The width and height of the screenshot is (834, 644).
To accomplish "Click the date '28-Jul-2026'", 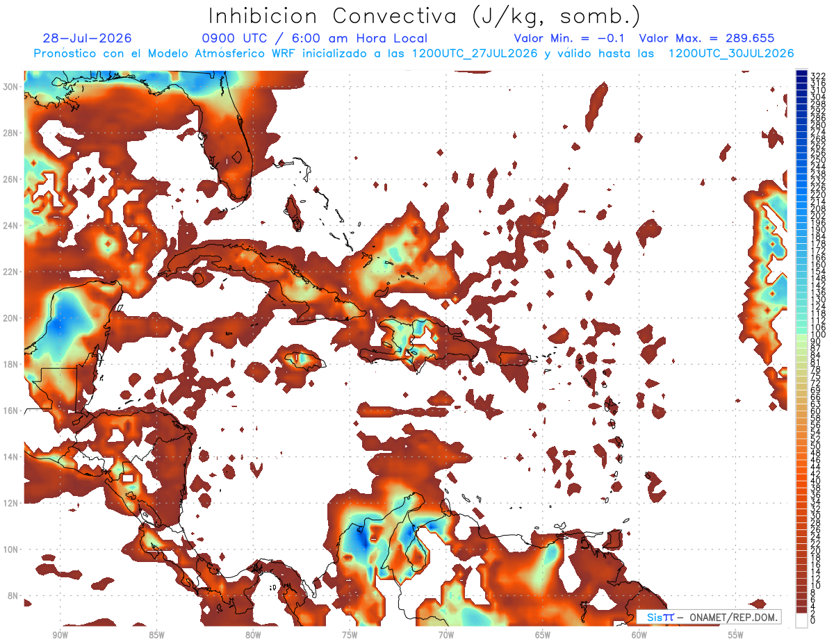I will (x=87, y=38).
